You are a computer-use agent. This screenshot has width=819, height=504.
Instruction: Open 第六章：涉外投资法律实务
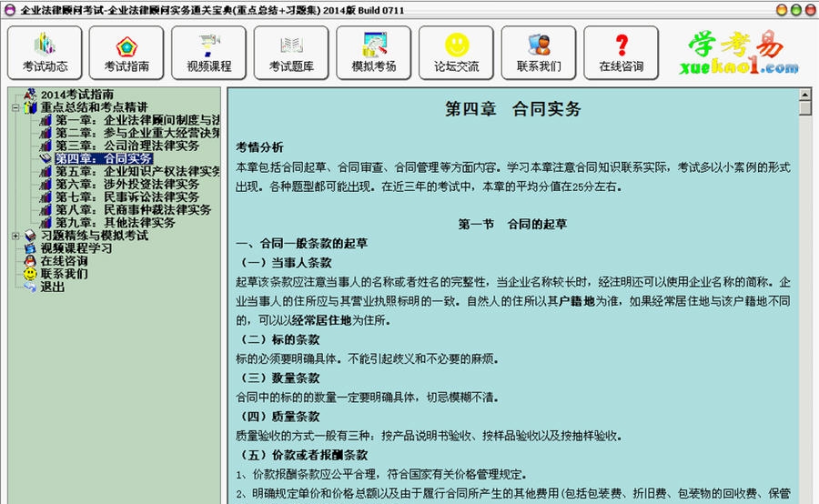pyautogui.click(x=127, y=184)
